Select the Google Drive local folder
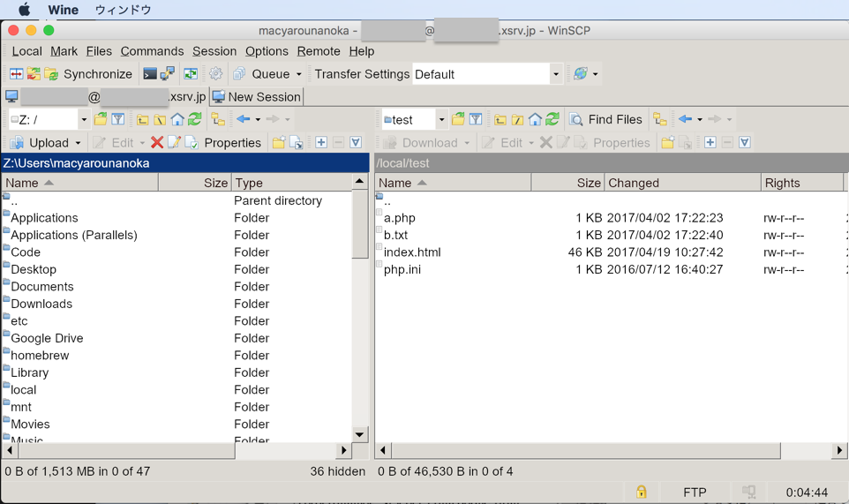This screenshot has width=849, height=504. click(x=47, y=338)
